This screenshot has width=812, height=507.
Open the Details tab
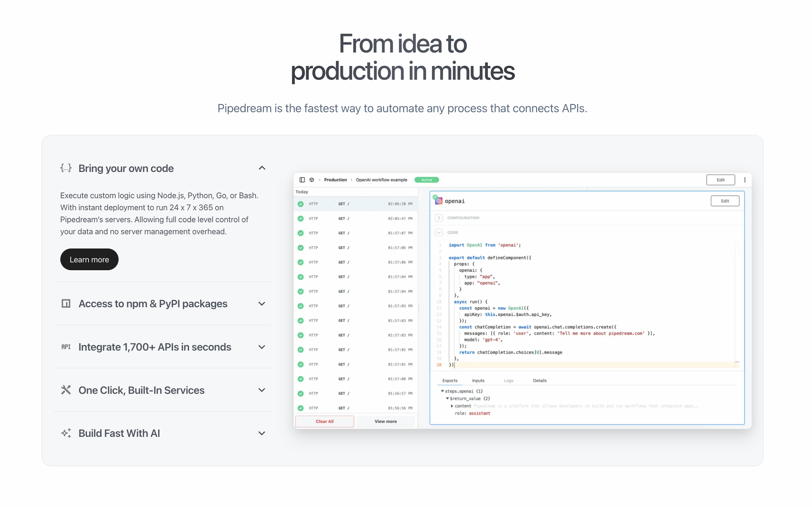click(540, 380)
